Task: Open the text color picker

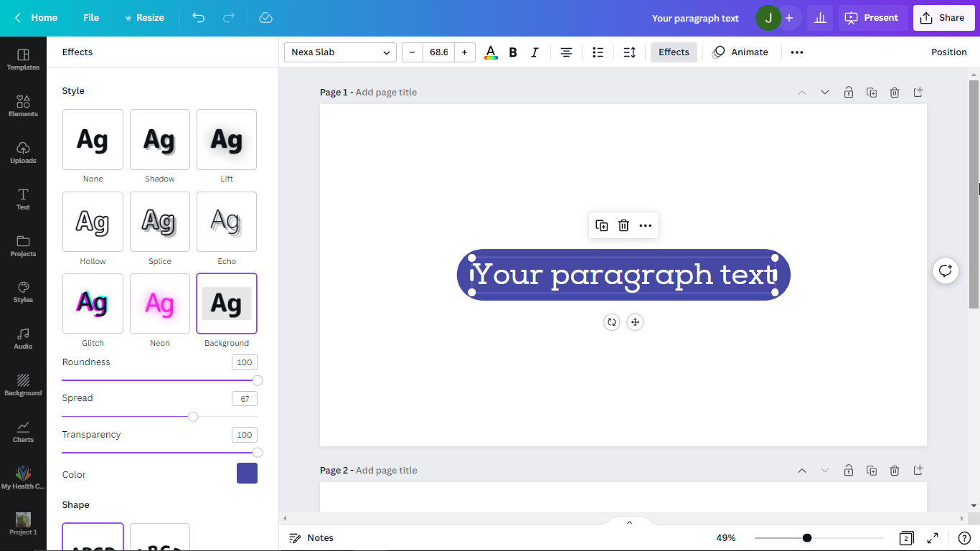Action: (491, 52)
